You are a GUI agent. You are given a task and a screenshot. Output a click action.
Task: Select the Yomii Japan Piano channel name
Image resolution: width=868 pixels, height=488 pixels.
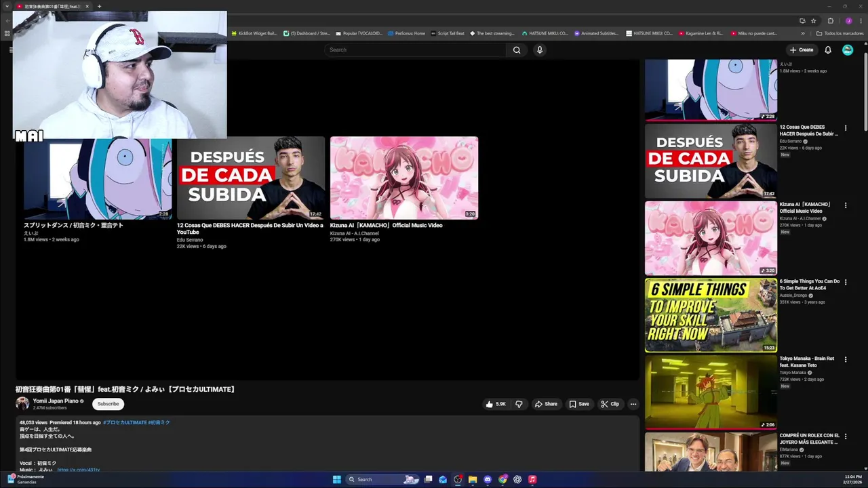click(x=56, y=401)
